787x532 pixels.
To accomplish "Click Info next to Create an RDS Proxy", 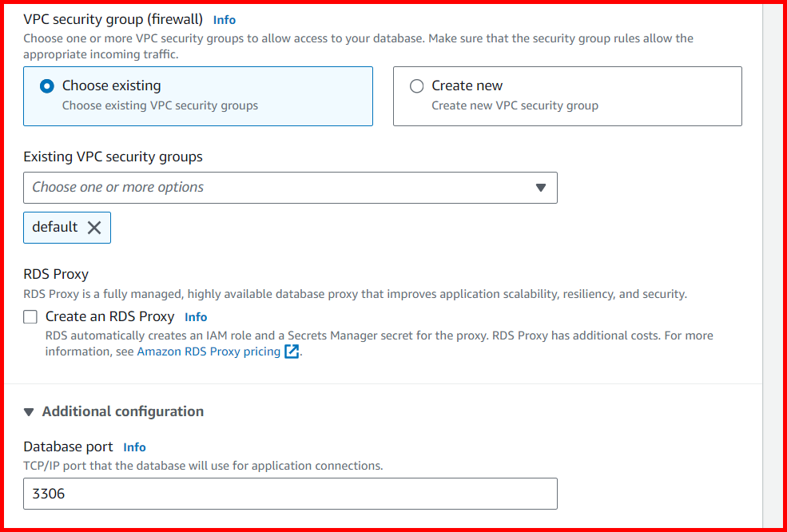I will click(196, 316).
